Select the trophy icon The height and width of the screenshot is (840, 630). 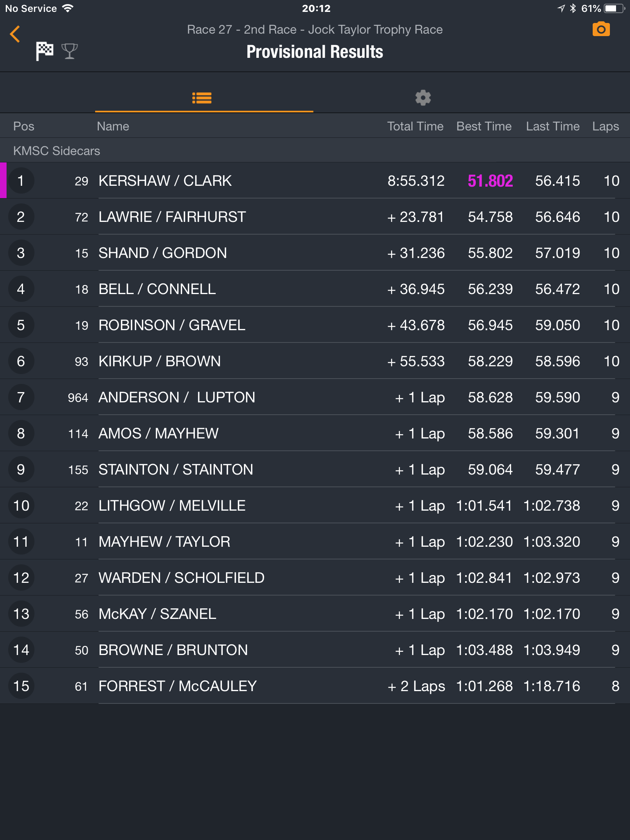pos(69,51)
